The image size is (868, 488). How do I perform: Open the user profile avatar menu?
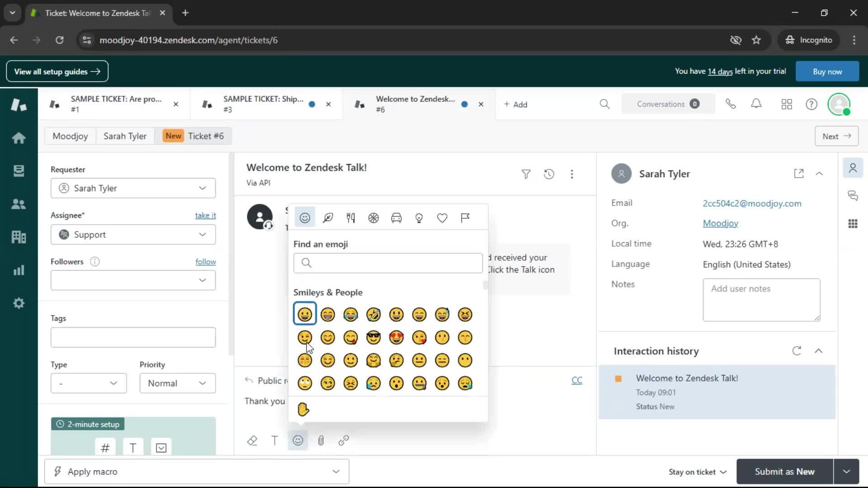tap(839, 104)
